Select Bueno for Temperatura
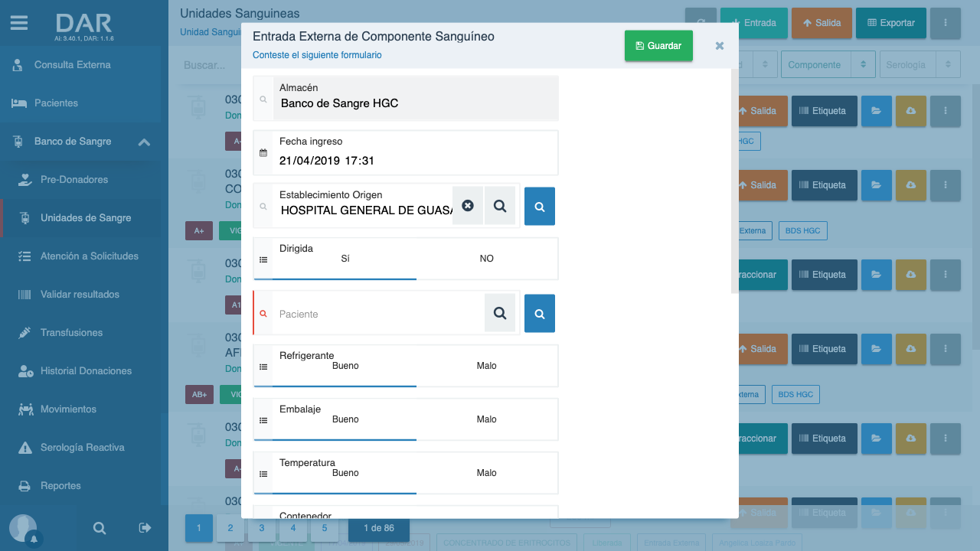The image size is (980, 551). 345,473
